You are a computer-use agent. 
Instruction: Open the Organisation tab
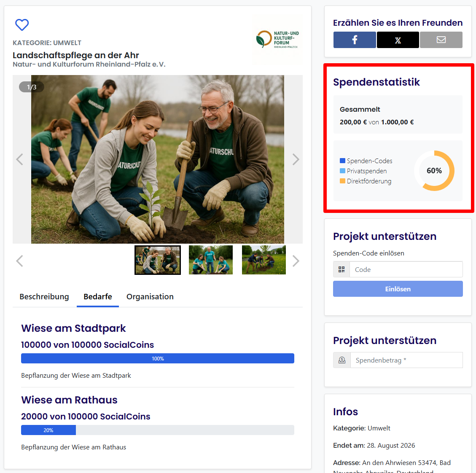tap(150, 297)
